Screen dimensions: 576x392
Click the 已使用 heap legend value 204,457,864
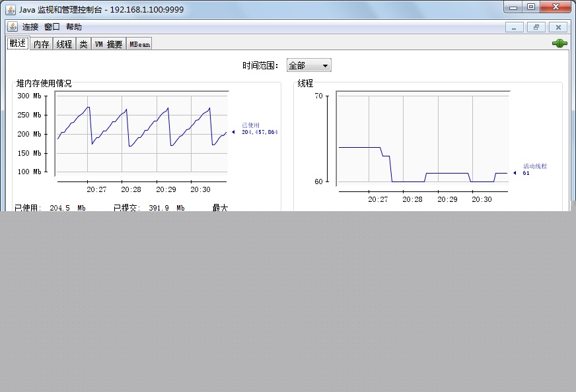[260, 132]
